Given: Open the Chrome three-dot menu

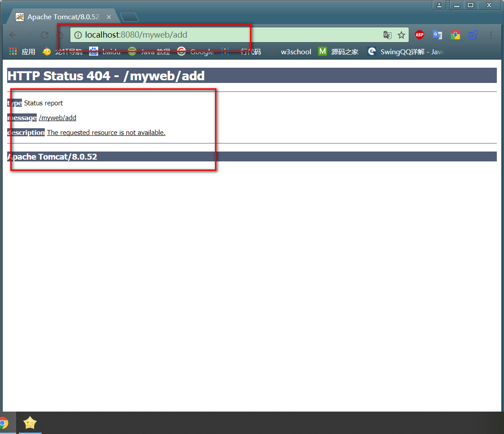Looking at the screenshot, I should (491, 35).
